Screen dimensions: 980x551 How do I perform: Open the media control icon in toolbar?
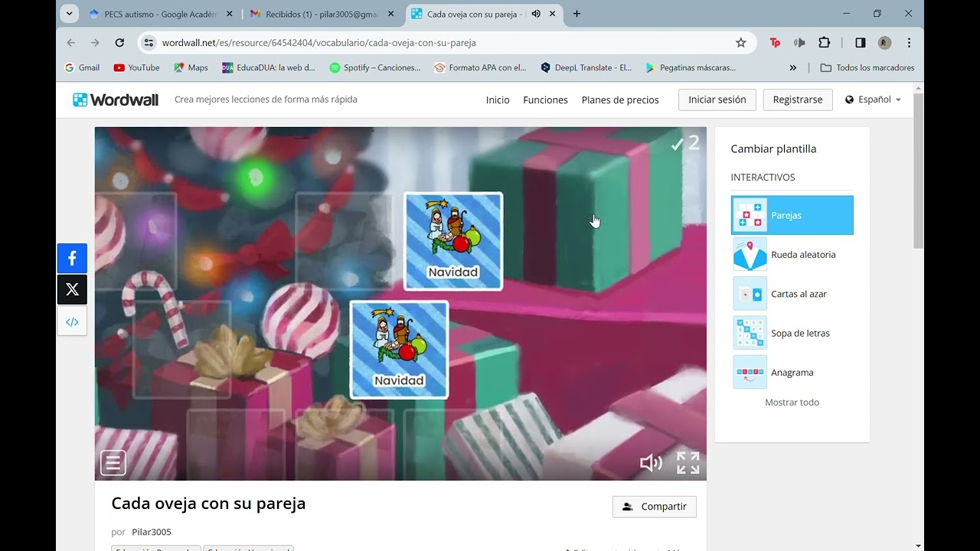click(799, 43)
